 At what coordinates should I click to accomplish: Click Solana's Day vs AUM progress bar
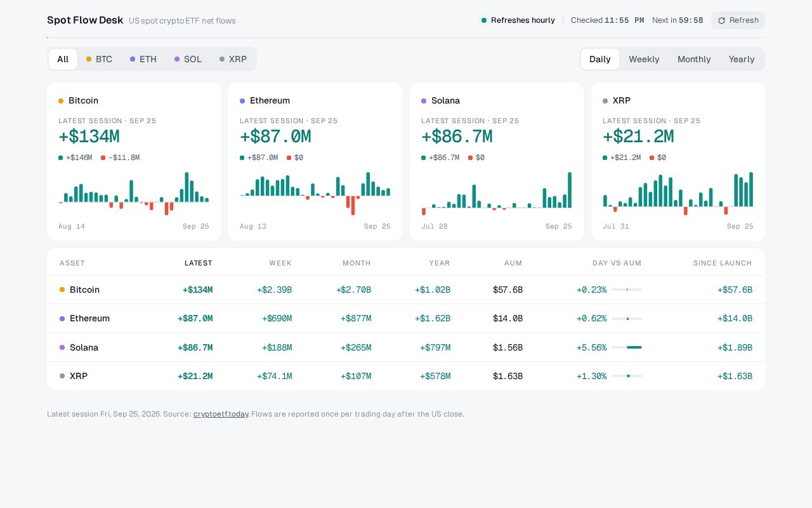click(x=627, y=347)
